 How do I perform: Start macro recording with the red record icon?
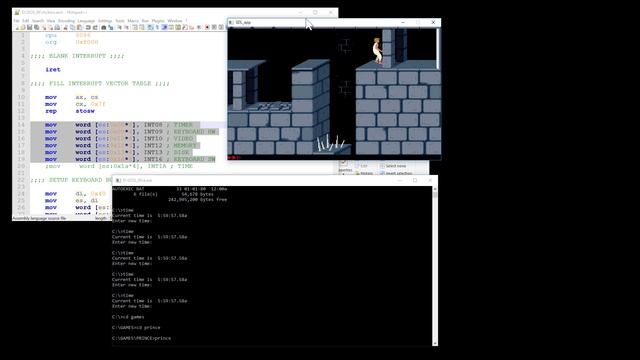tap(207, 27)
